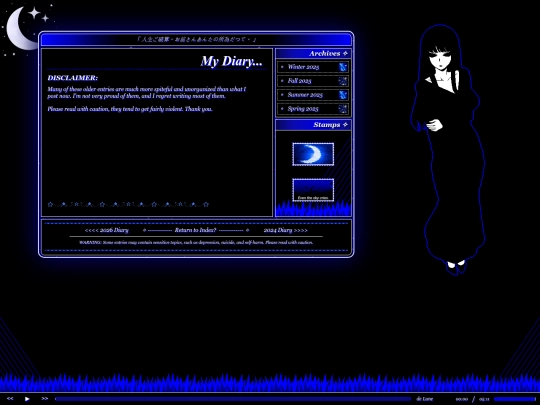Click the 'Even the sky cries' stamp
Image resolution: width=540 pixels, height=405 pixels.
coord(313,190)
